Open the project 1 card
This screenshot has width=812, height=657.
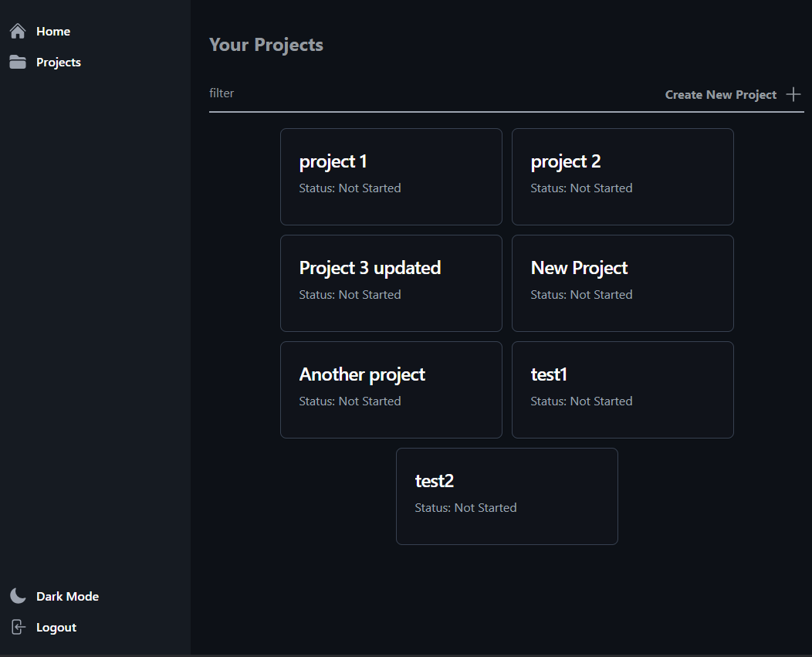(x=391, y=177)
